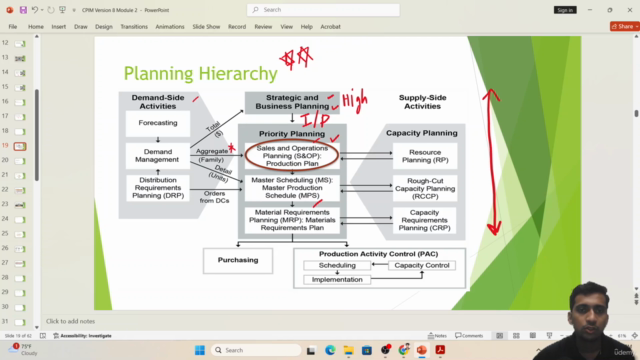Go to the Animations tab
Image resolution: width=640 pixels, height=360 pixels.
pos(170,27)
